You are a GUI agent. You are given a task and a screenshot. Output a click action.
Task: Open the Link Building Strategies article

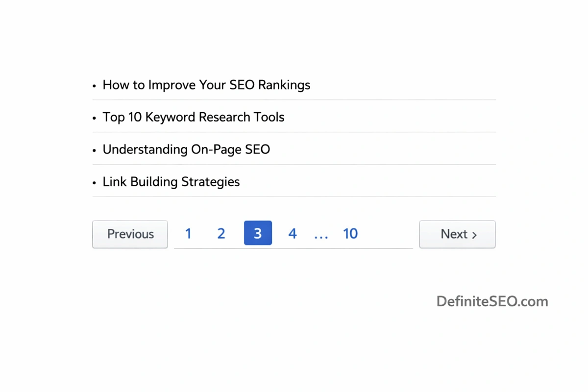(171, 181)
